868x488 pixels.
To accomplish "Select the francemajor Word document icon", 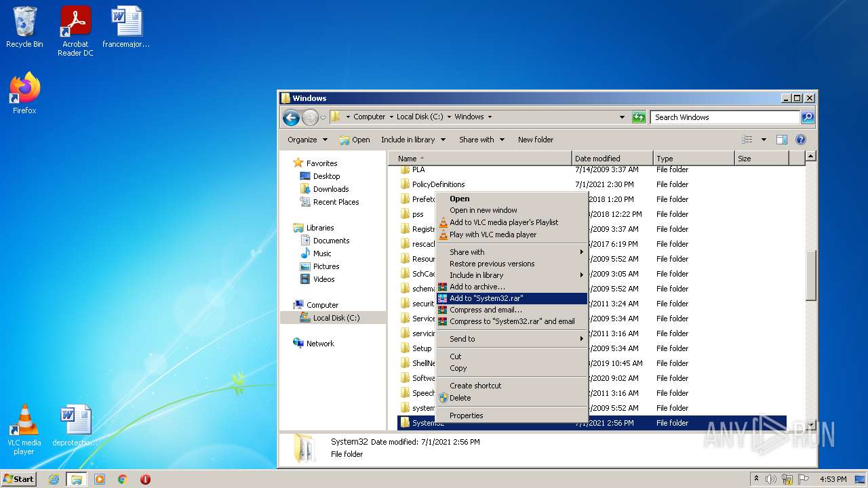I will tap(126, 27).
